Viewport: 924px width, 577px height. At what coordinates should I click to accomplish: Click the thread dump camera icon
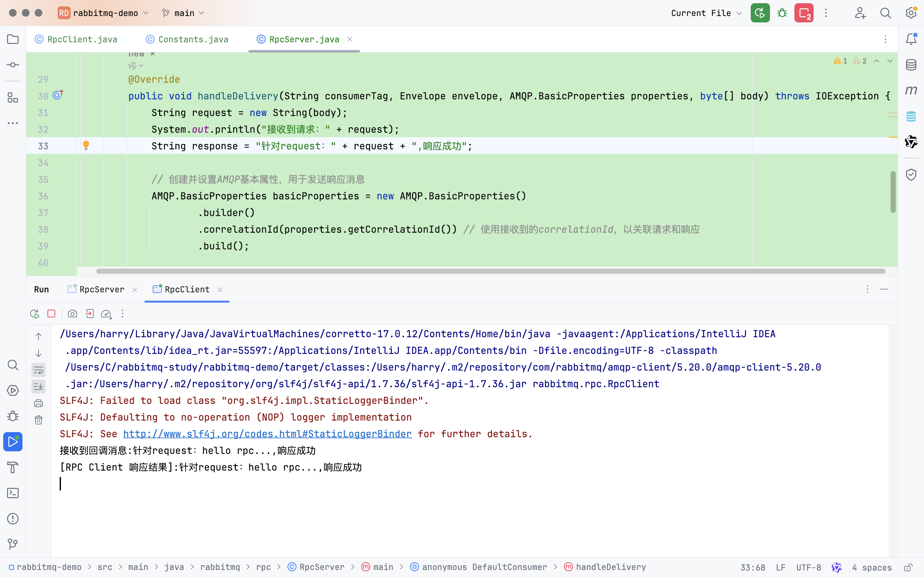(x=72, y=314)
